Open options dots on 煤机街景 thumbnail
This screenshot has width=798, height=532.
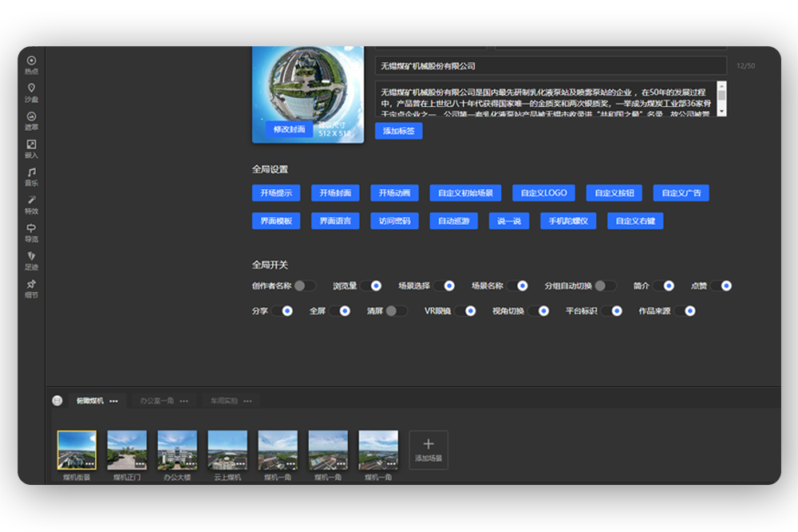click(89, 464)
